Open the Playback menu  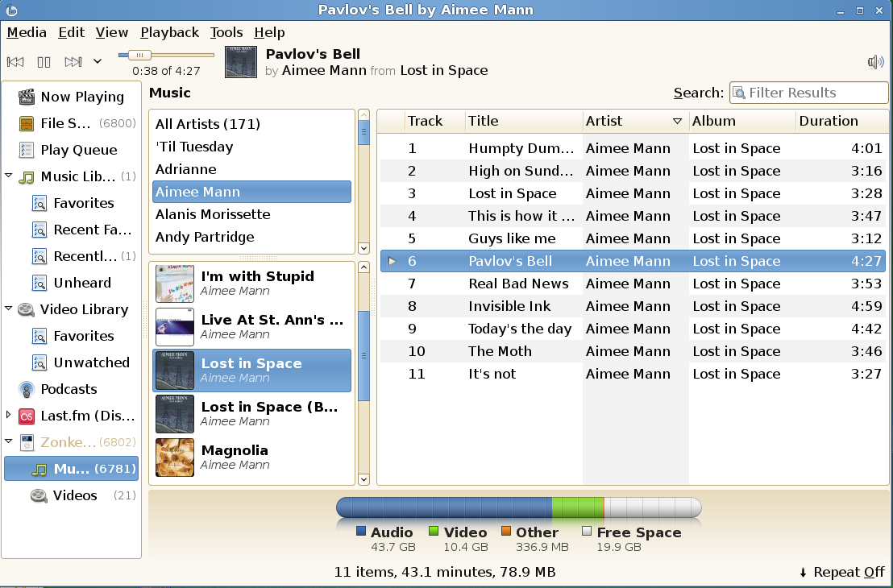tap(169, 32)
